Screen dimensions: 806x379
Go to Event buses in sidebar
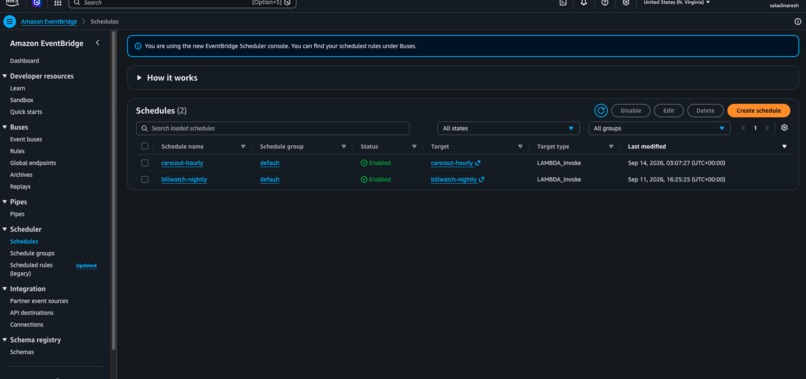(x=26, y=139)
